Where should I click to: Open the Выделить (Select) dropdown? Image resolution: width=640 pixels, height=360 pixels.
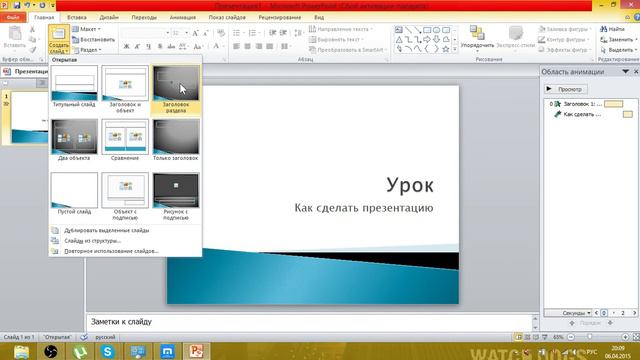(x=619, y=50)
